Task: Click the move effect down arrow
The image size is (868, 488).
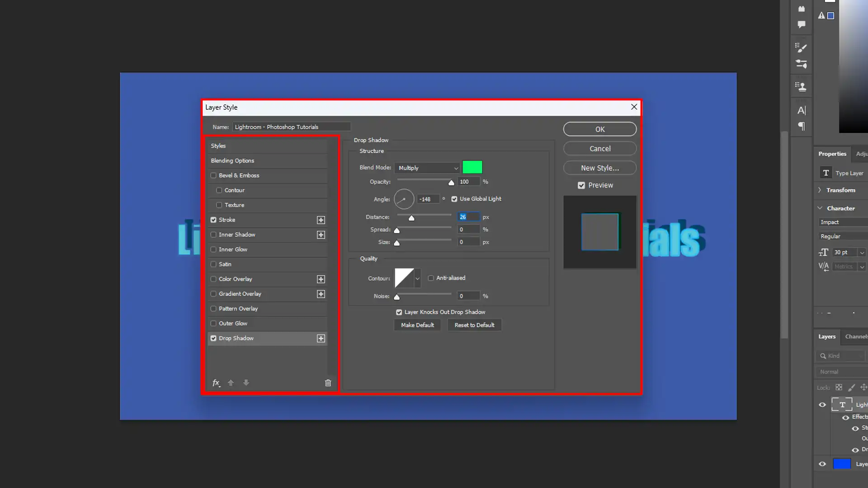Action: pos(246,383)
